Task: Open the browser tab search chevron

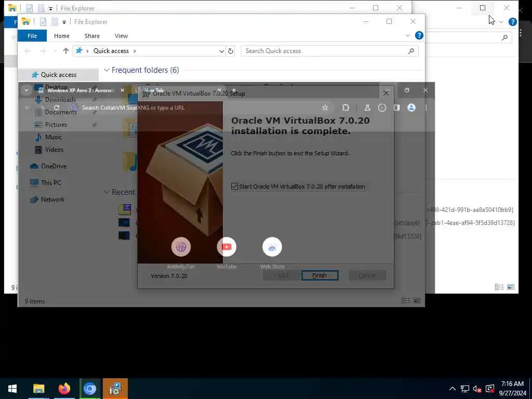Action: click(26, 90)
